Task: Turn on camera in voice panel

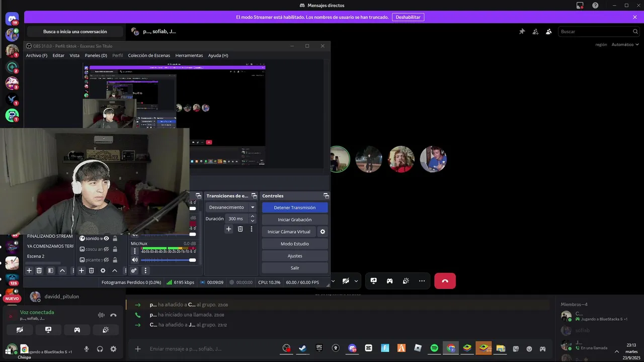Action: (x=20, y=330)
